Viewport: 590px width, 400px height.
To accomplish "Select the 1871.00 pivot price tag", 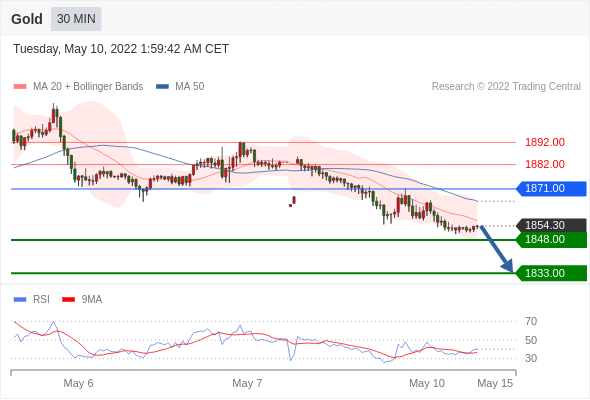I will [551, 189].
